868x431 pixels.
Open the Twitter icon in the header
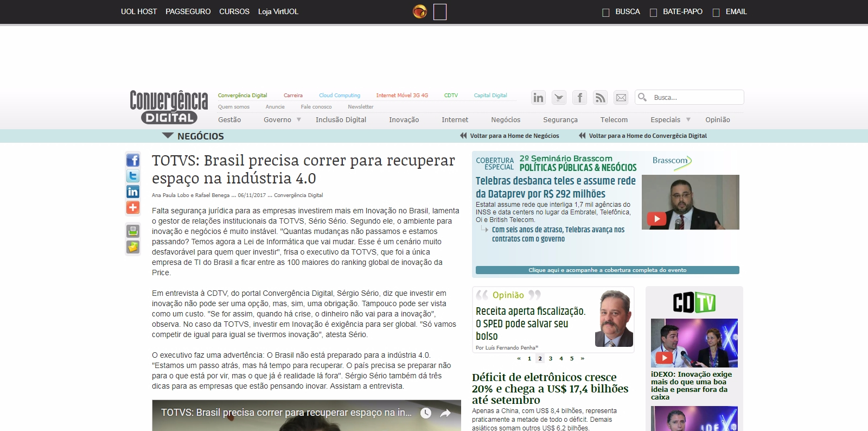[559, 98]
